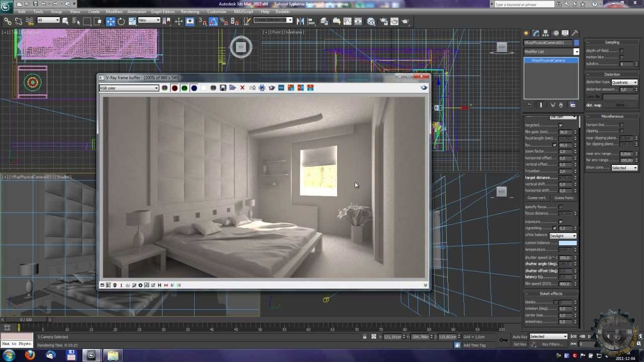
Task: Uncheck the exposure checkbox
Action: coord(560,222)
